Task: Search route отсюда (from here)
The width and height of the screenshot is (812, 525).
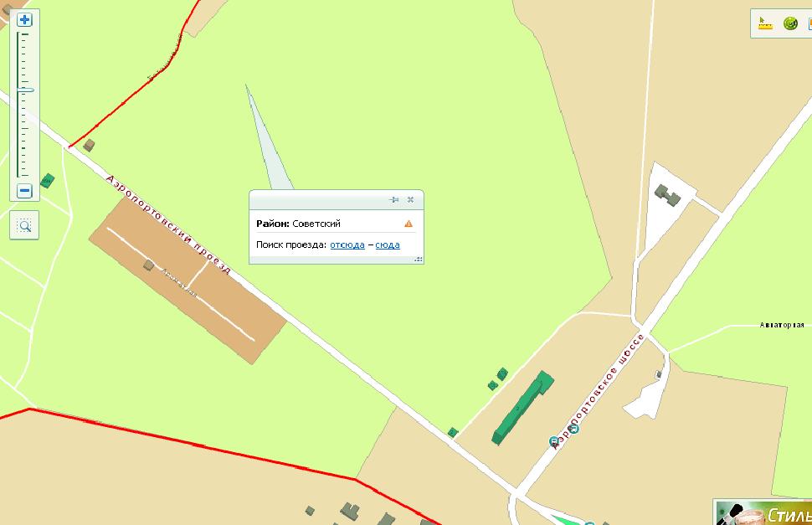Action: pyautogui.click(x=347, y=244)
